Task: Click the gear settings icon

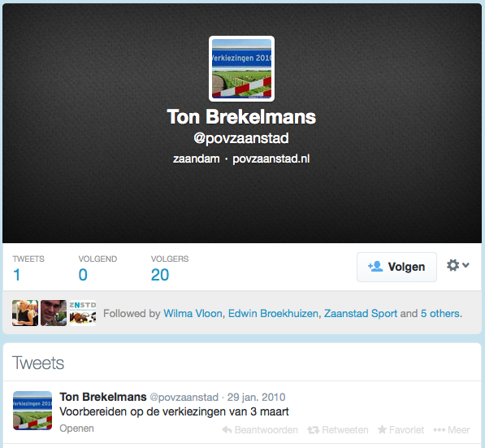Action: pyautogui.click(x=453, y=265)
